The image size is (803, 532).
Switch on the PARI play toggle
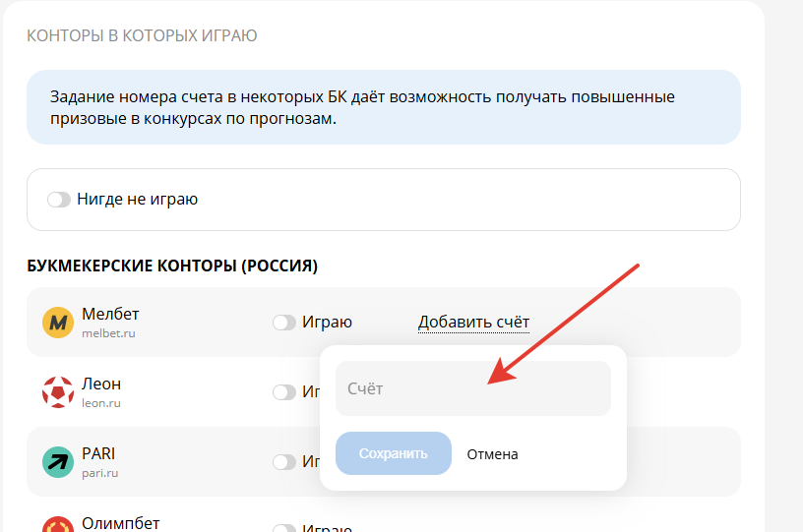(x=284, y=462)
